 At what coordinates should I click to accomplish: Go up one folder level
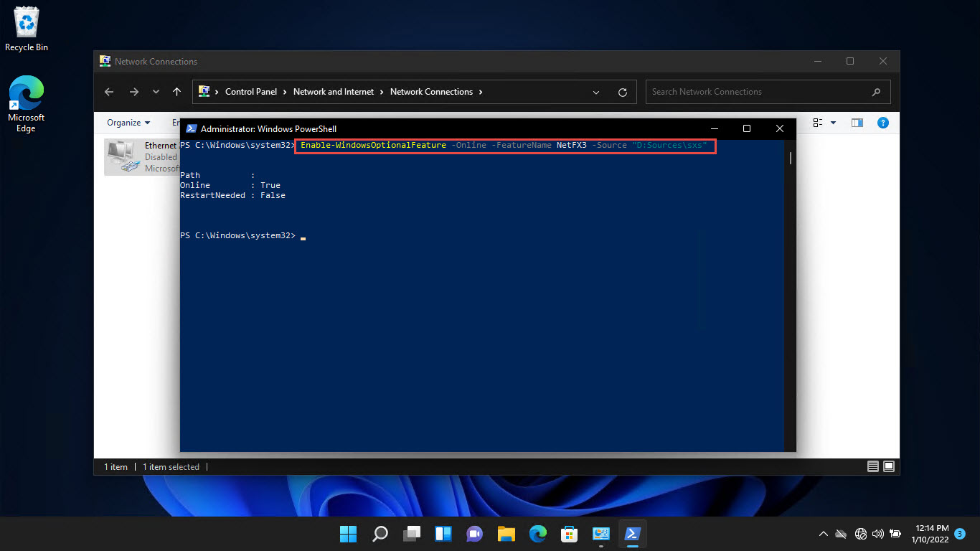pyautogui.click(x=176, y=92)
